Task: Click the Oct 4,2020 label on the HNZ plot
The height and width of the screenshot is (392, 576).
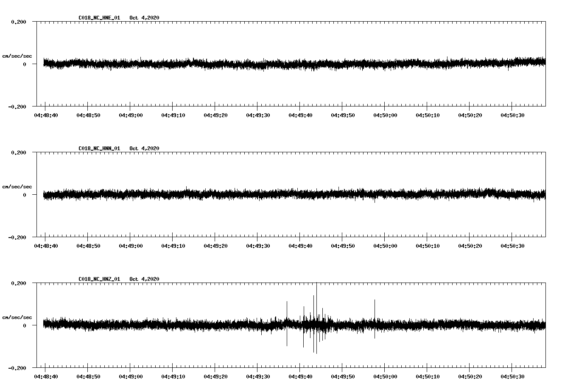Action: pyautogui.click(x=144, y=279)
